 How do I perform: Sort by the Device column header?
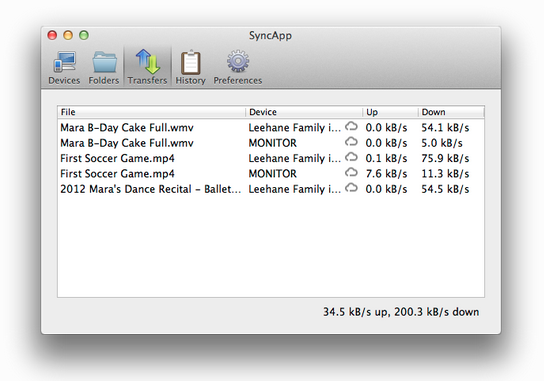pyautogui.click(x=304, y=112)
